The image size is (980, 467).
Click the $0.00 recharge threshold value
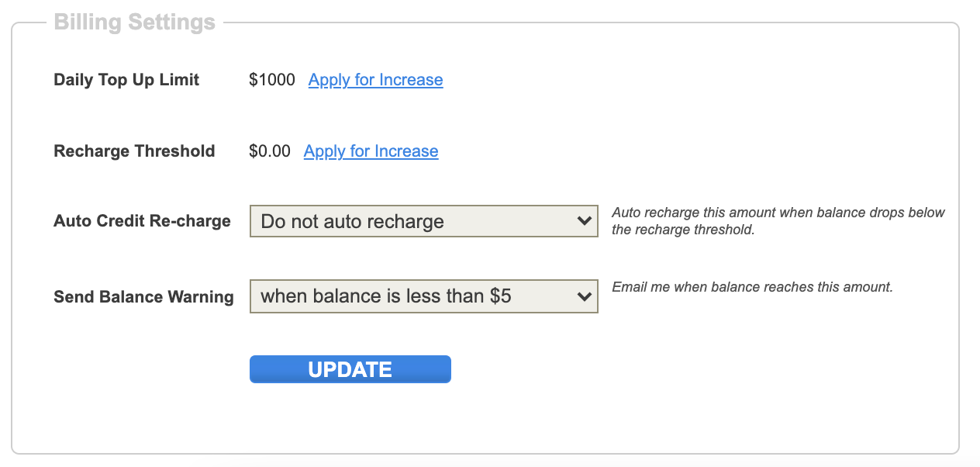[270, 151]
